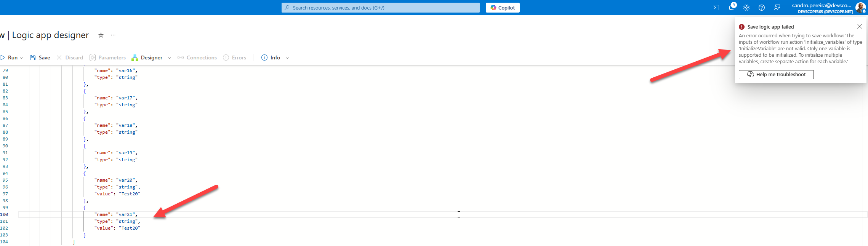
Task: Expand the Designer view dropdown chevron
Action: click(x=170, y=58)
